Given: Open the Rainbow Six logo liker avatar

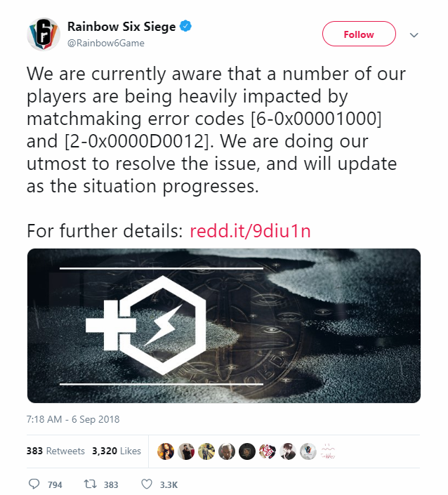Looking at the screenshot, I should coord(308,451).
